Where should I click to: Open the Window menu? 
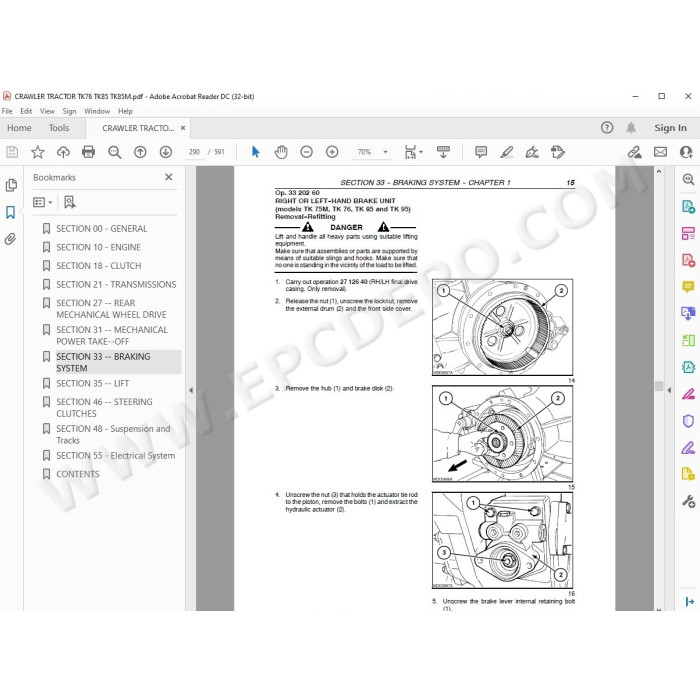pyautogui.click(x=97, y=111)
